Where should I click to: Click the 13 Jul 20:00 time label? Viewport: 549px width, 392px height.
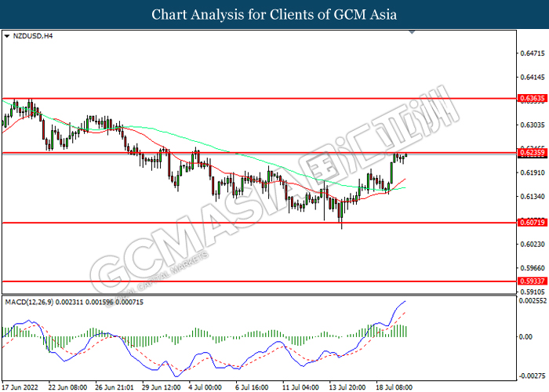click(348, 387)
